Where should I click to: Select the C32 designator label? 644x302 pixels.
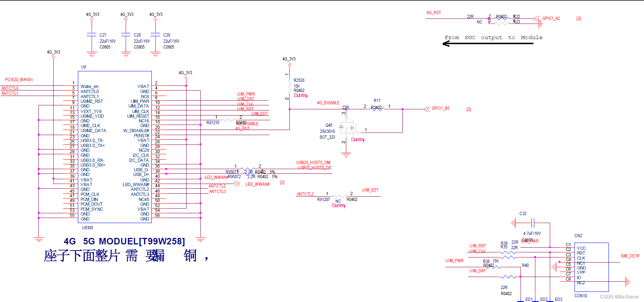pyautogui.click(x=523, y=214)
